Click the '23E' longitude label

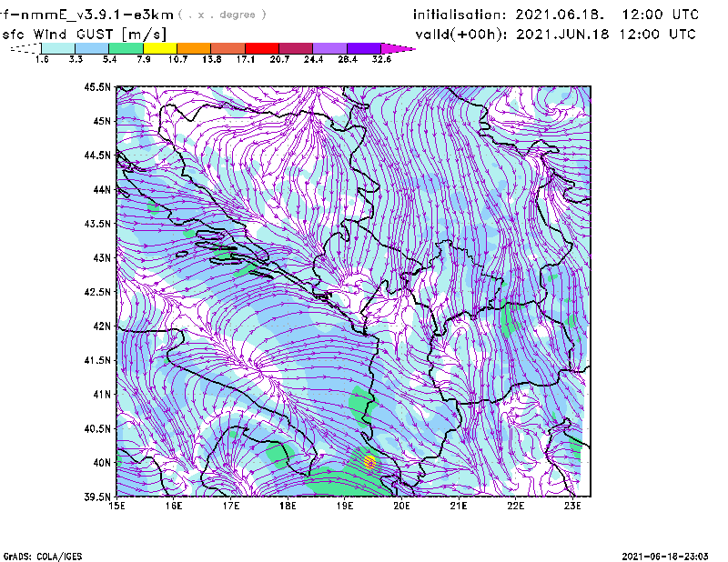tap(572, 506)
